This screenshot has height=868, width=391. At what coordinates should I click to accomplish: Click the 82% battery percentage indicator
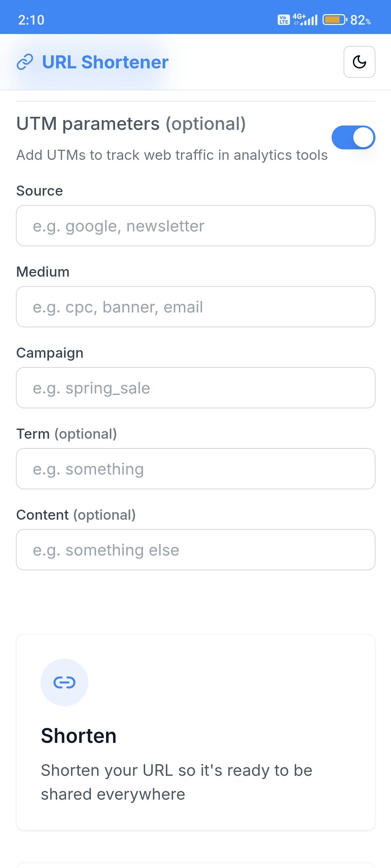pyautogui.click(x=360, y=21)
